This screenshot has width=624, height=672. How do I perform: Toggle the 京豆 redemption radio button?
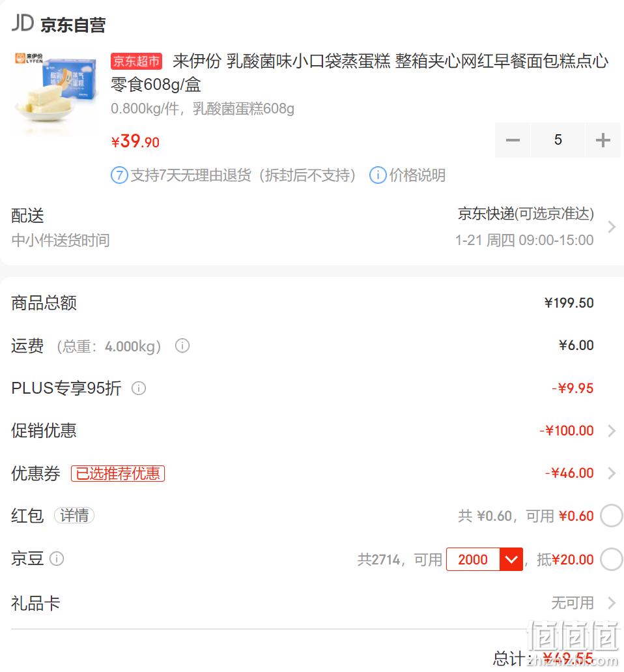click(x=611, y=559)
